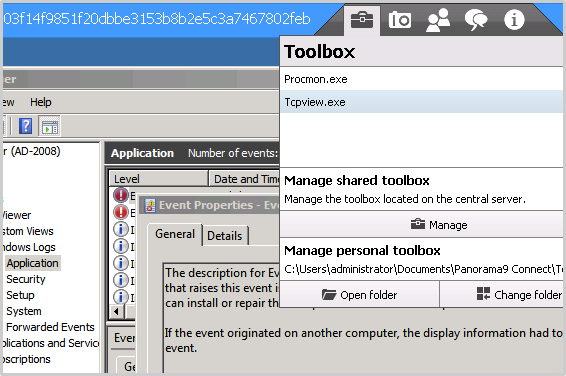Select the Security log in tree

26,279
